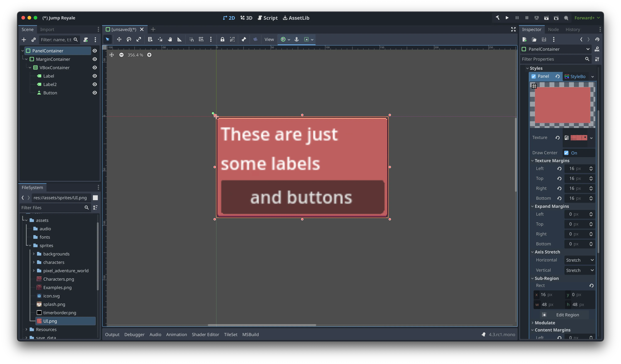
Task: Hide the VBoxContainer node
Action: pos(95,67)
